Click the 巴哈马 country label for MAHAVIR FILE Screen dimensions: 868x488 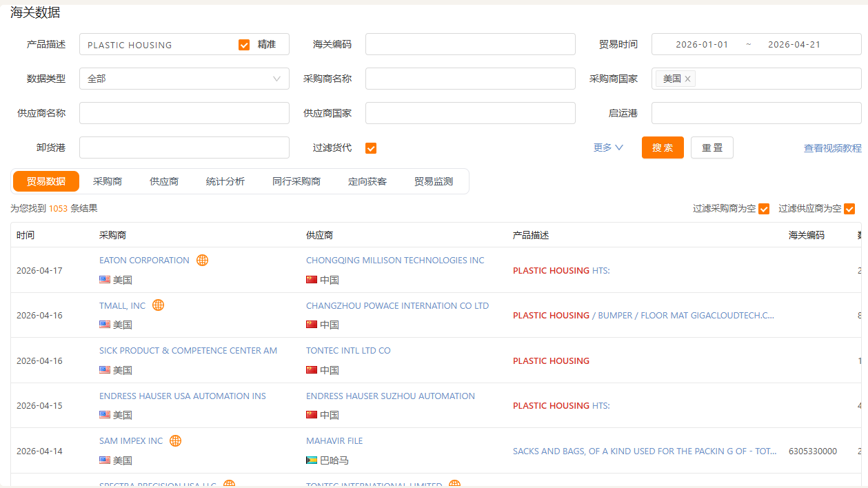(334, 460)
